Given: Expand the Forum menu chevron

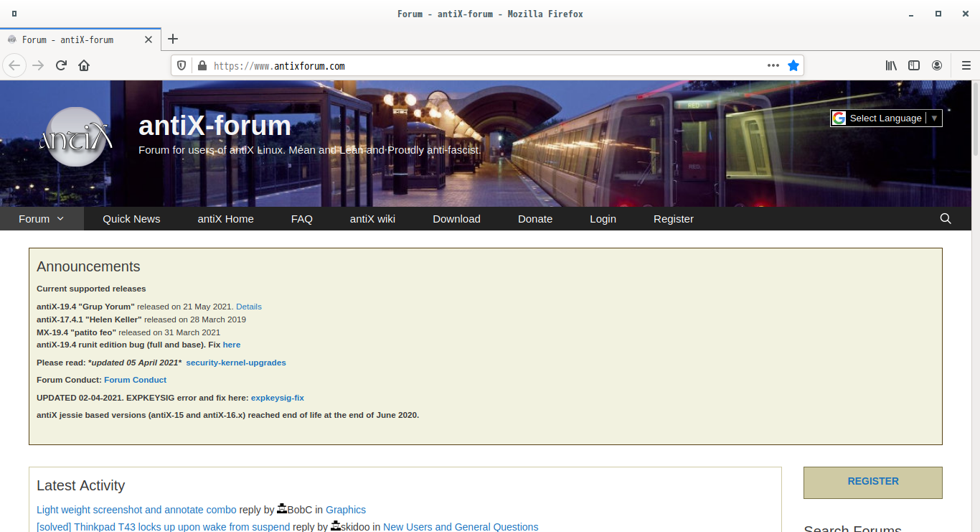Looking at the screenshot, I should (x=60, y=219).
